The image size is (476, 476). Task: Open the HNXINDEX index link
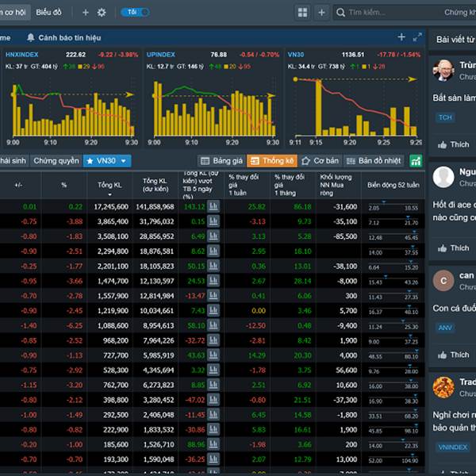pyautogui.click(x=22, y=55)
